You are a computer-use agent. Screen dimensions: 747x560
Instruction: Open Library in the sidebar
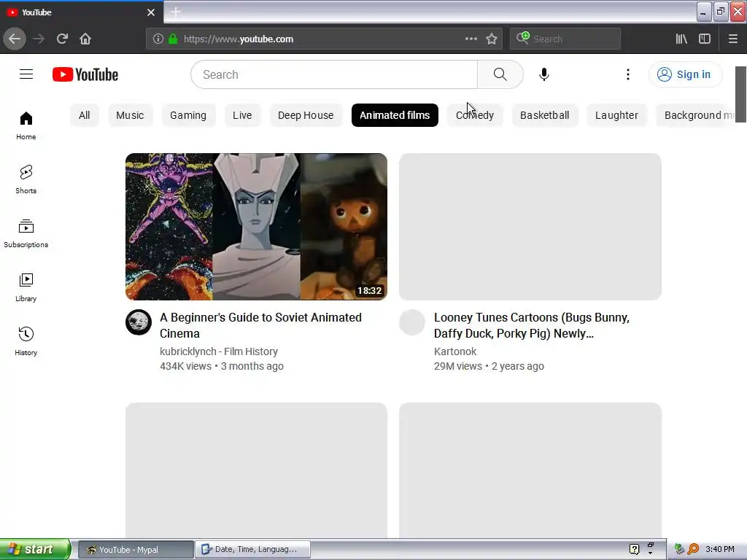click(x=26, y=287)
